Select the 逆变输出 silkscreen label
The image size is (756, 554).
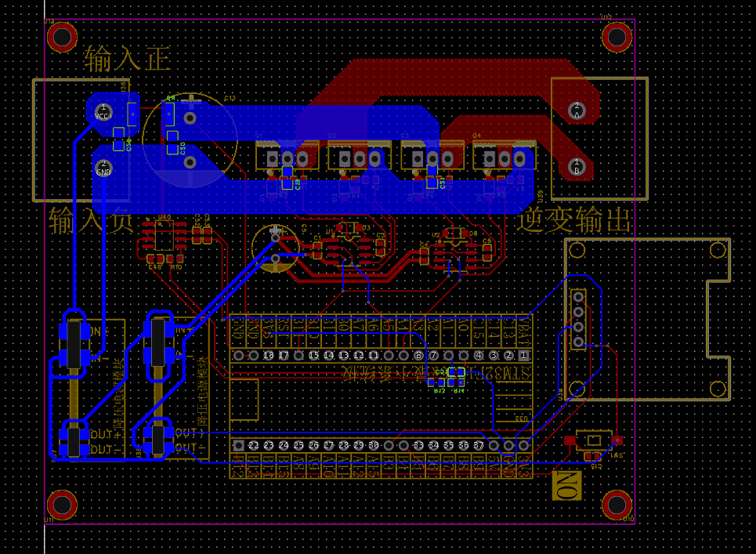coord(574,219)
